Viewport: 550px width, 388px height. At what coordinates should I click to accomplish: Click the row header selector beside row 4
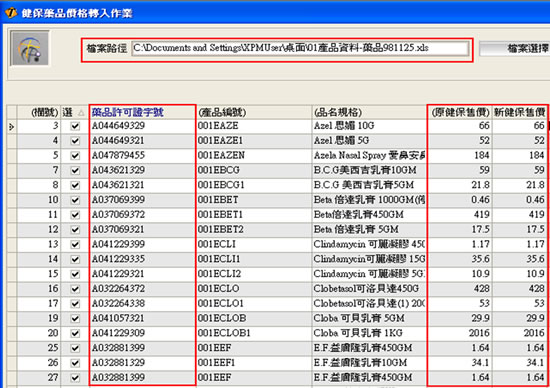click(x=12, y=141)
